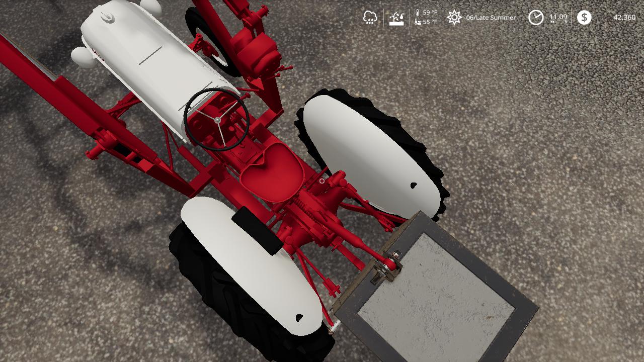Click the plant watering soil icon
Viewport: 644px width, 362px height.
[x=396, y=18]
